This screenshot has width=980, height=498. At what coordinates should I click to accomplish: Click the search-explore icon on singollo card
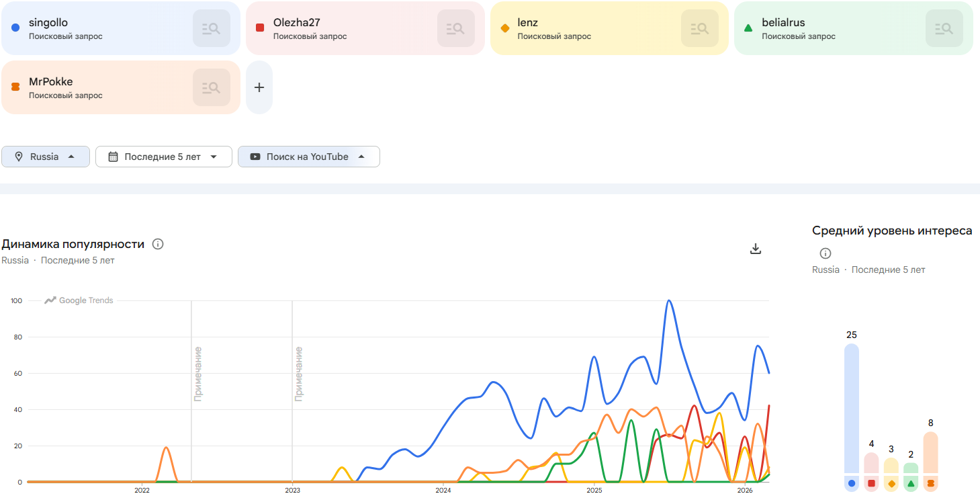point(211,28)
